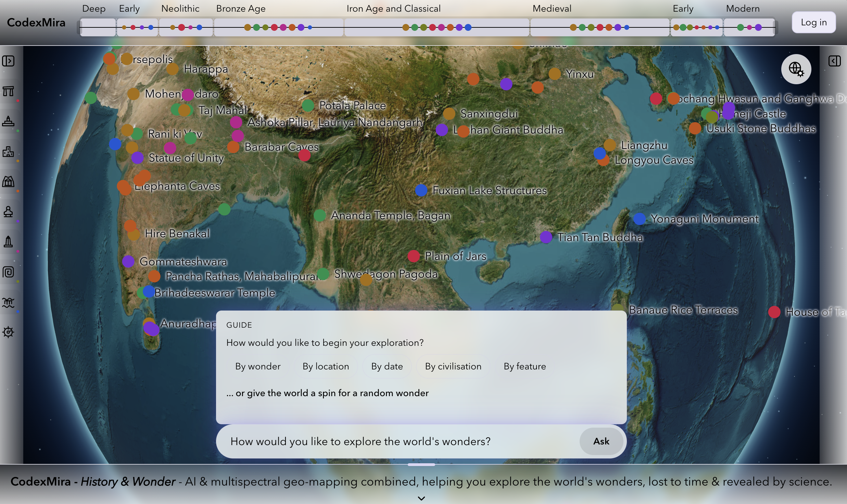Choose the By feature option
This screenshot has height=504, width=847.
click(524, 366)
